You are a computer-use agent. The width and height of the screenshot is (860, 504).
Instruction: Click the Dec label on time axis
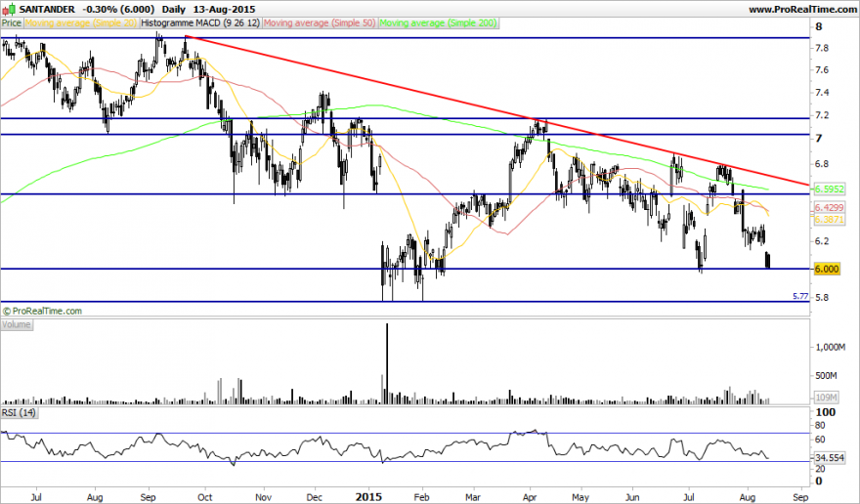315,497
